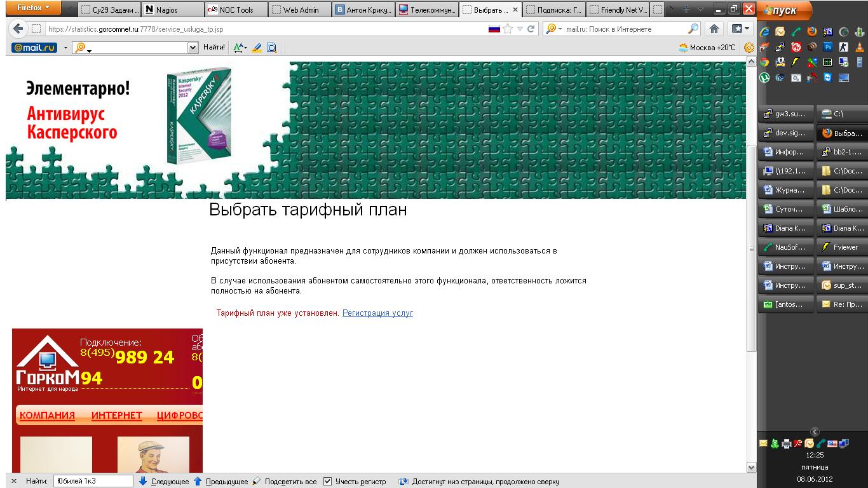Image resolution: width=868 pixels, height=488 pixels.
Task: Open the \\192.1... taskbar window
Action: (785, 172)
